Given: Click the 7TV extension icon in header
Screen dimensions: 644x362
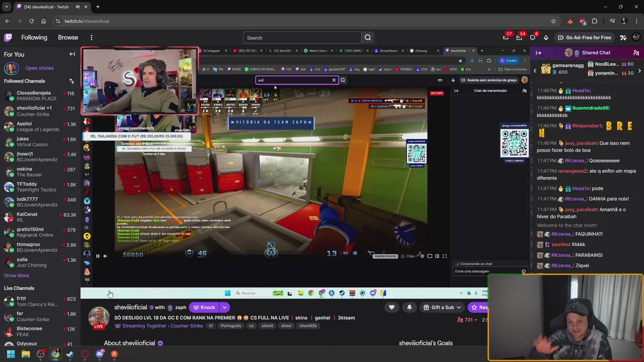Looking at the screenshot, I should tap(623, 38).
